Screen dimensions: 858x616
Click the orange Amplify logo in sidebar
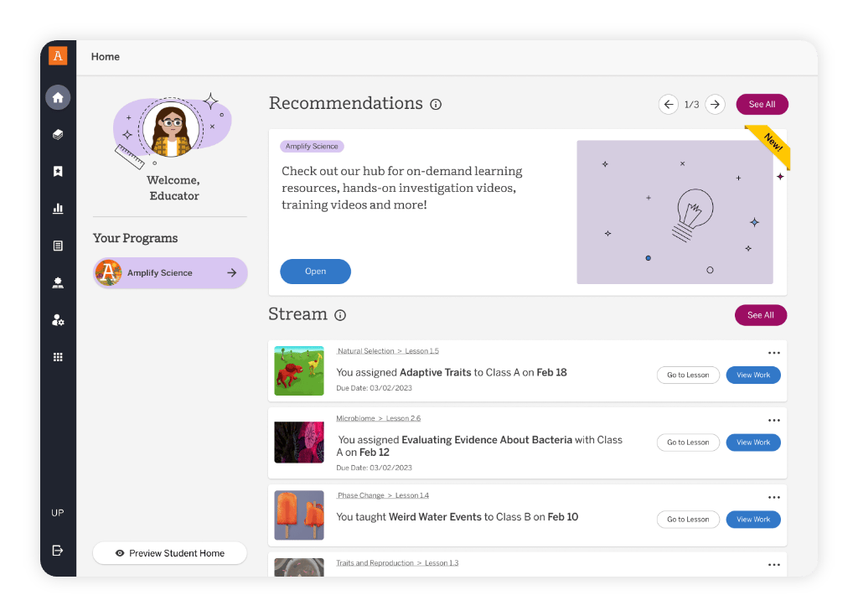pyautogui.click(x=58, y=56)
